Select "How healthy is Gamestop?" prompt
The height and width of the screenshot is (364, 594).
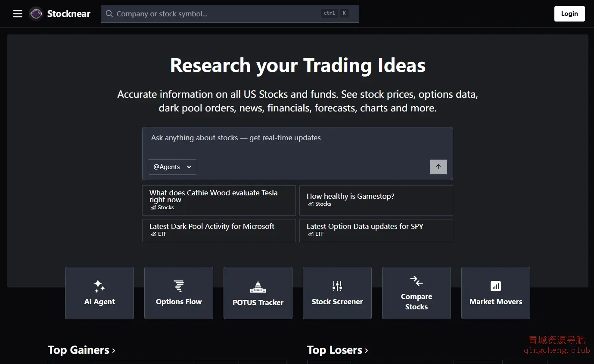[376, 200]
